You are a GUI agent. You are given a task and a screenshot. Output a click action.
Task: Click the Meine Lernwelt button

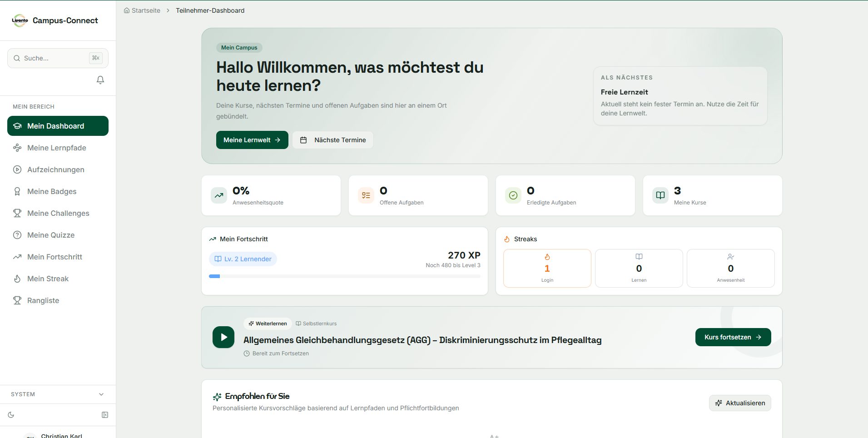pyautogui.click(x=252, y=140)
